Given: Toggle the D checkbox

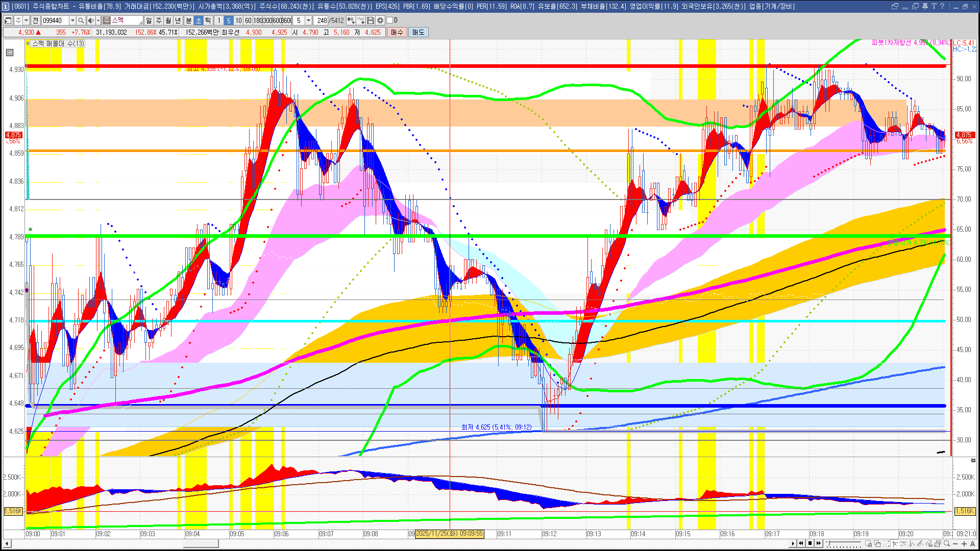Looking at the screenshot, I should 390,20.
